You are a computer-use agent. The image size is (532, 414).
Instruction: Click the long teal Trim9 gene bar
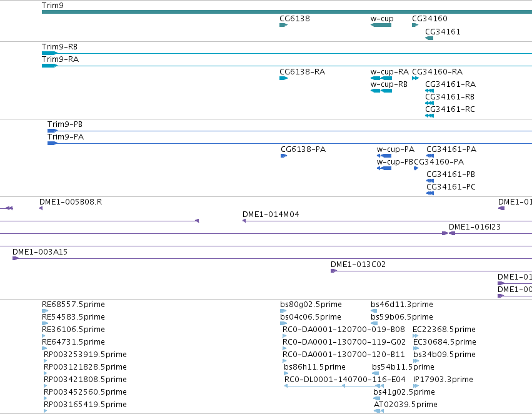point(287,12)
